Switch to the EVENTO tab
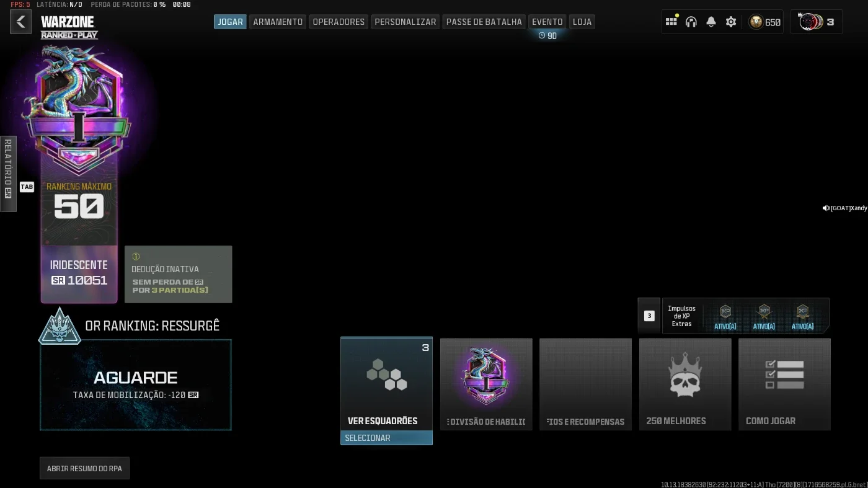 (x=547, y=22)
